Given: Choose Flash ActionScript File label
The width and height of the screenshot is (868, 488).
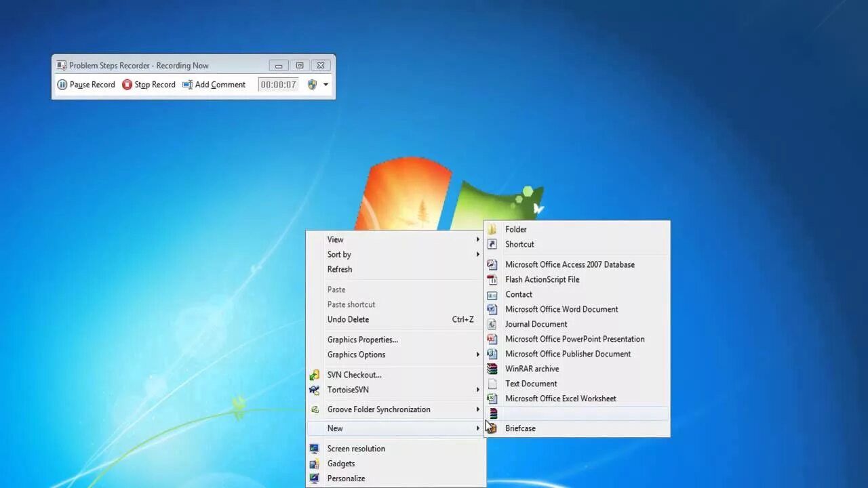Looking at the screenshot, I should coord(542,279).
